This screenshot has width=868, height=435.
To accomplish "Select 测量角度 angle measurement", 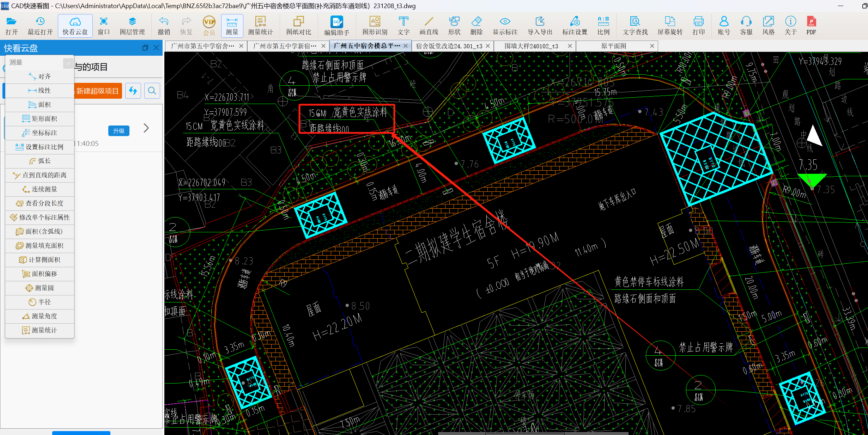I will (x=40, y=316).
